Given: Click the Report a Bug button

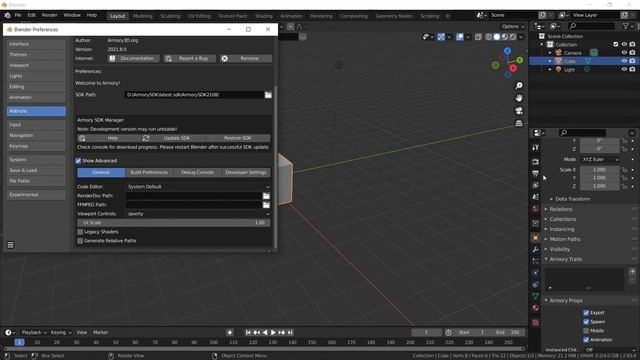Looking at the screenshot, I should [x=189, y=58].
